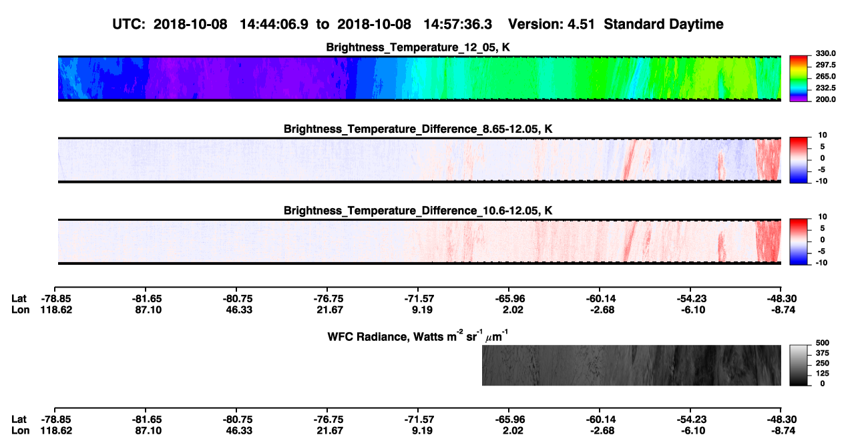Click longitude '87.10' on axis below WFC Radiance
The width and height of the screenshot is (868, 445).
coord(145,430)
